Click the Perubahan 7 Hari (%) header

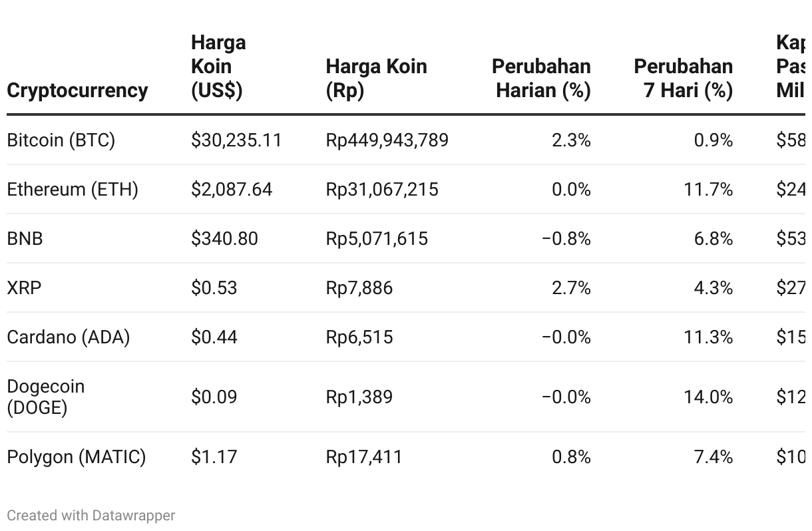(x=684, y=78)
